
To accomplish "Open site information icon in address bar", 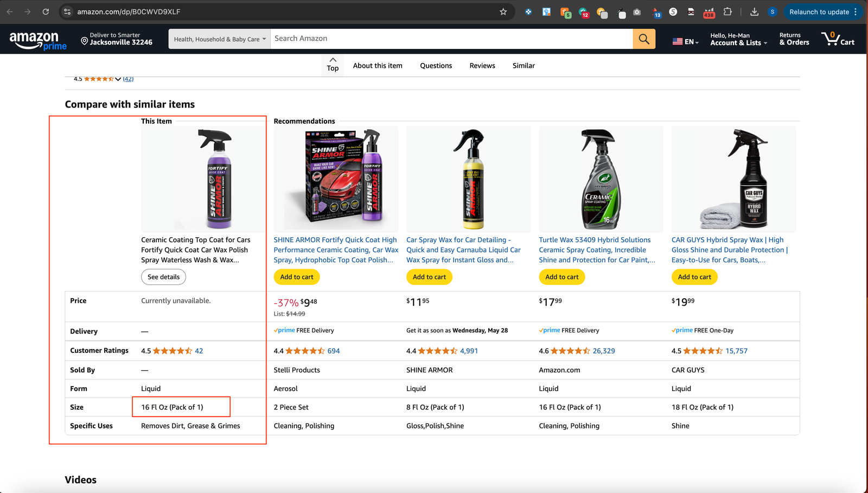I will click(x=67, y=11).
